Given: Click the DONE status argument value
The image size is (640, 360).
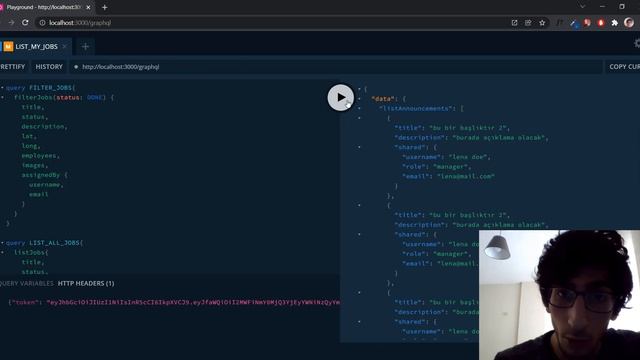Looking at the screenshot, I should pyautogui.click(x=94, y=98).
